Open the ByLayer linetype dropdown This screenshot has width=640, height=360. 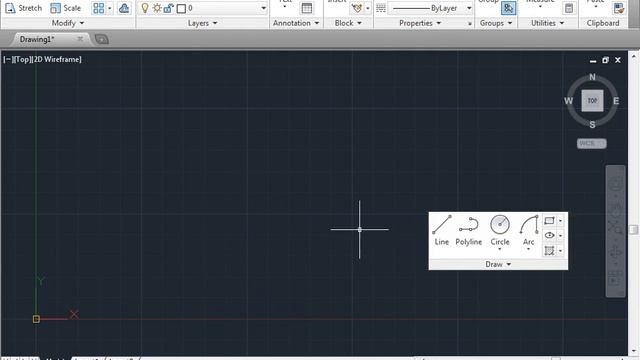click(x=469, y=8)
